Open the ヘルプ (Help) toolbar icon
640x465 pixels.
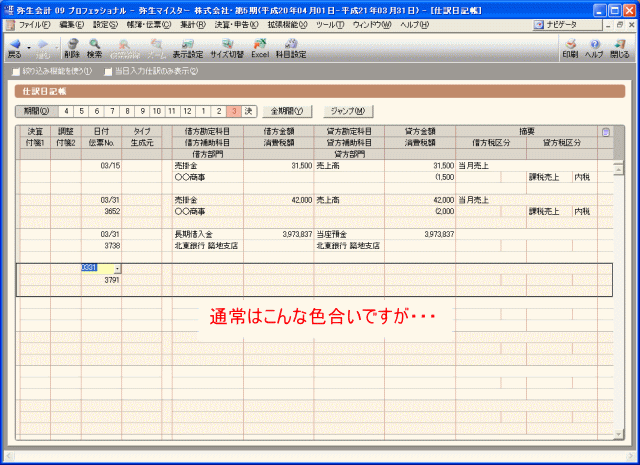pyautogui.click(x=594, y=48)
